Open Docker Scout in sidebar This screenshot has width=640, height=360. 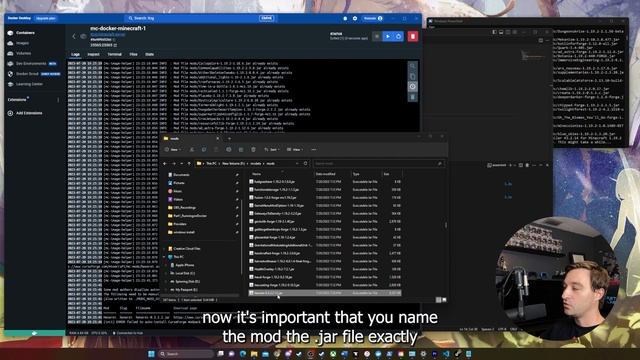(33, 74)
